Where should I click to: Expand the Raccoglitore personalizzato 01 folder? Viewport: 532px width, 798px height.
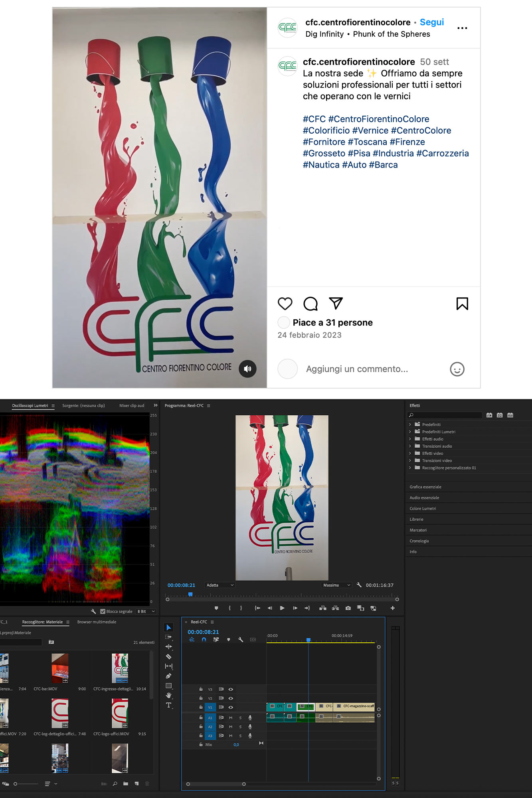[x=410, y=467]
